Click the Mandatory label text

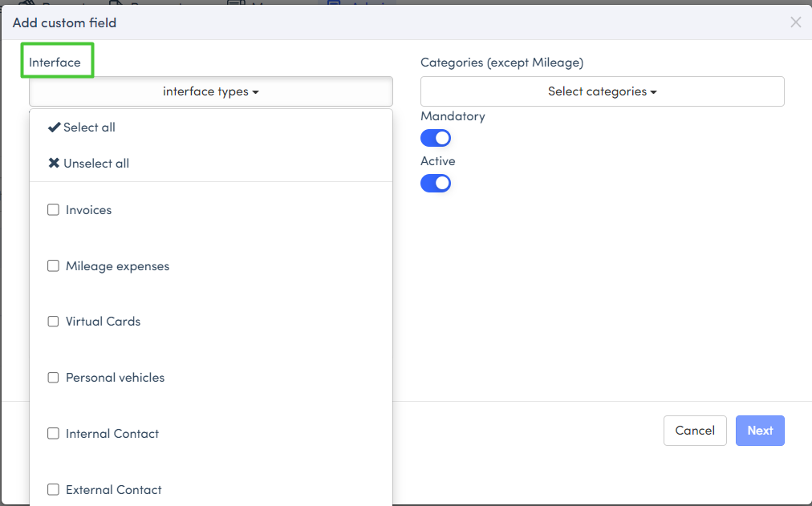tap(453, 116)
